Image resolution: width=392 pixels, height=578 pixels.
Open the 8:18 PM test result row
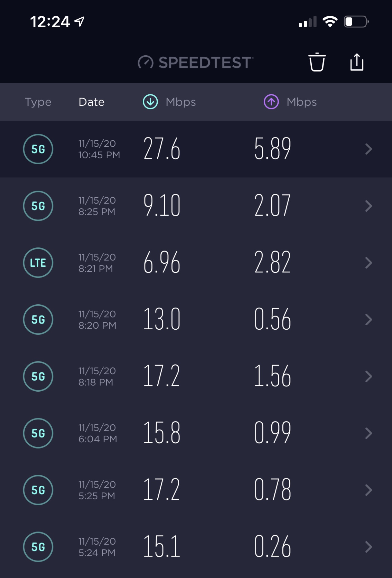coord(196,376)
